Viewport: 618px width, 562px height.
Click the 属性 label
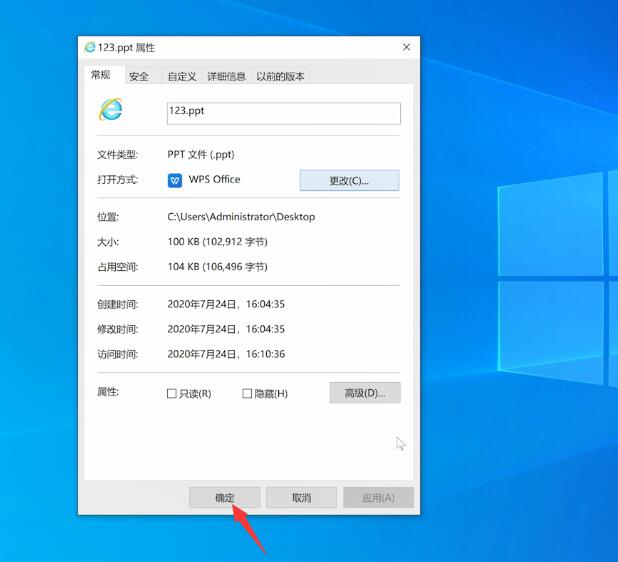tap(108, 392)
